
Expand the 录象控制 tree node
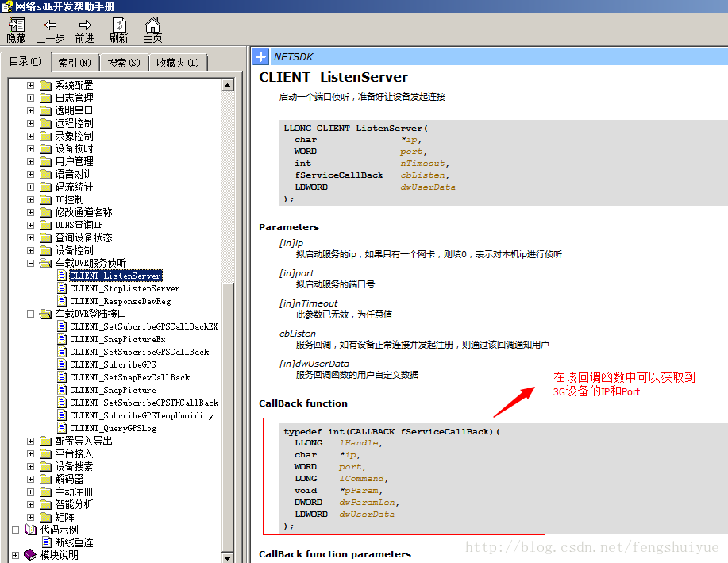point(30,136)
